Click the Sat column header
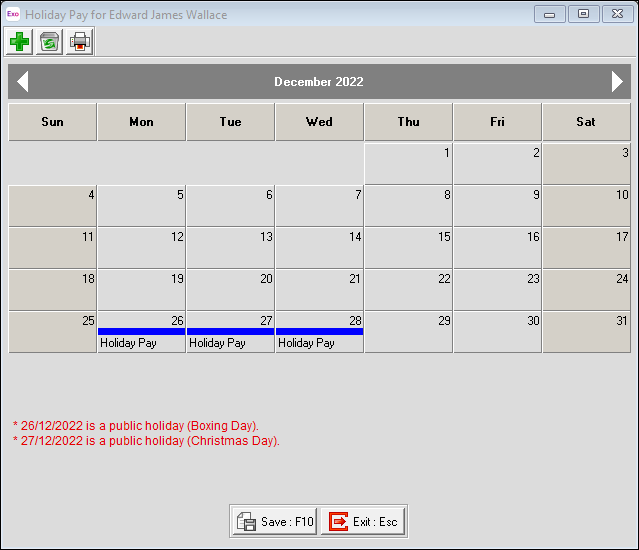This screenshot has width=639, height=550. pos(586,122)
